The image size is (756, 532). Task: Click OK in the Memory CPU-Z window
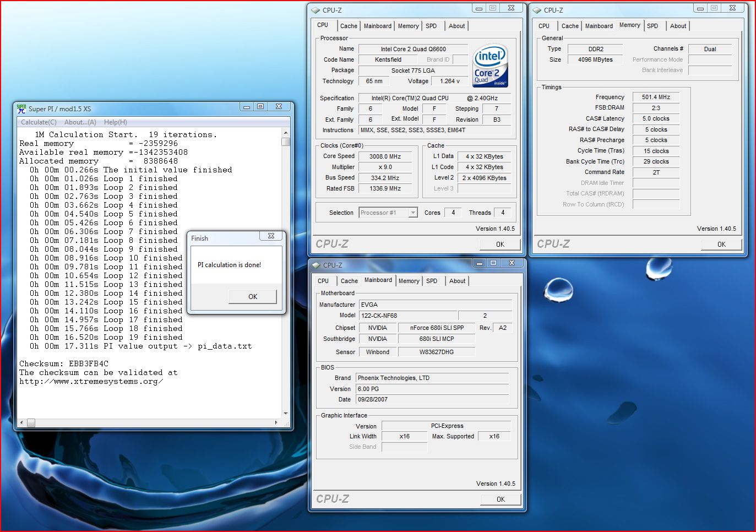(721, 245)
